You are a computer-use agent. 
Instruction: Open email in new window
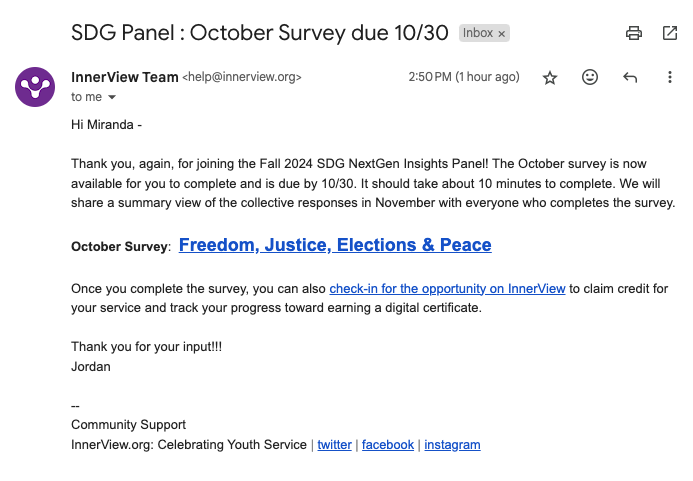(x=670, y=33)
